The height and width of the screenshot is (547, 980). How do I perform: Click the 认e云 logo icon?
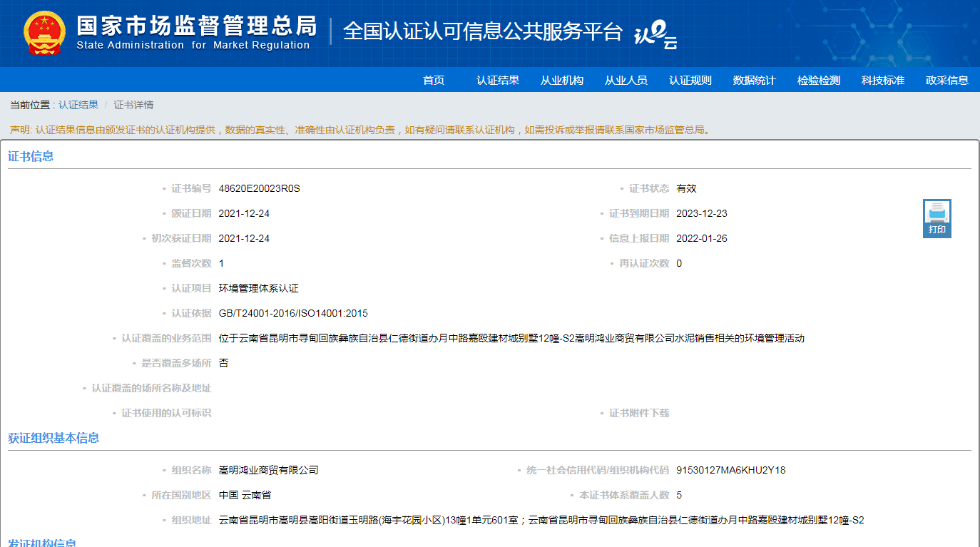[655, 34]
